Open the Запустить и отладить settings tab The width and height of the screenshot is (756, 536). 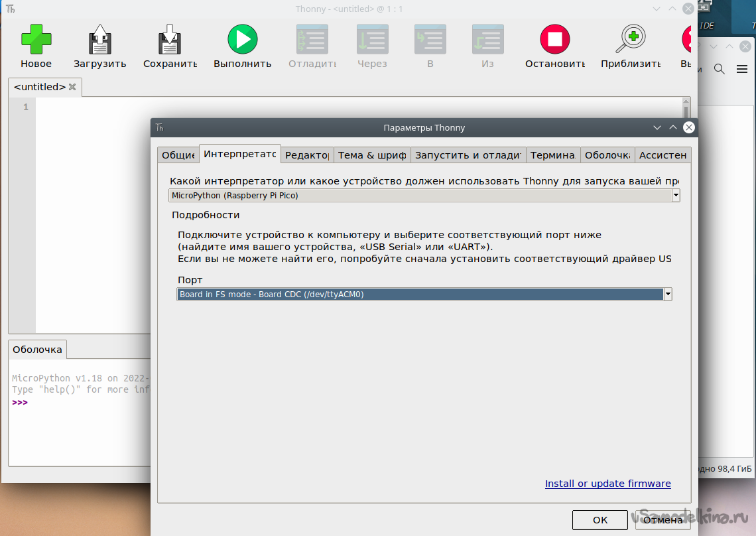468,155
